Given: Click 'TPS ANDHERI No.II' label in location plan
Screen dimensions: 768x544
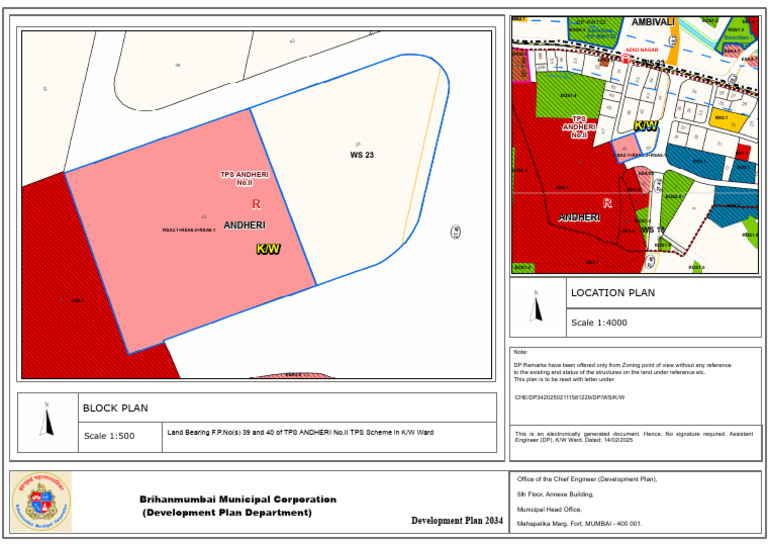Looking at the screenshot, I should click(579, 127).
